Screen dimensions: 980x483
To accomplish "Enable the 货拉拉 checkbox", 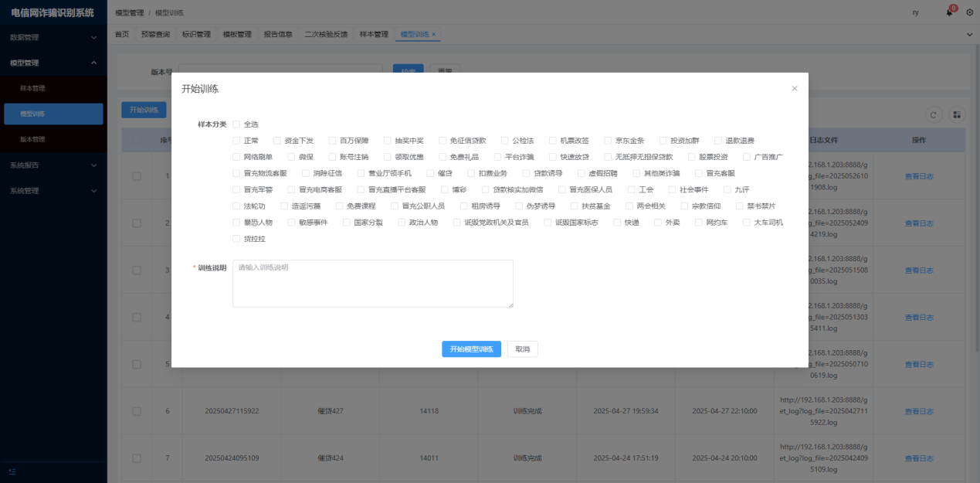I will (x=237, y=239).
